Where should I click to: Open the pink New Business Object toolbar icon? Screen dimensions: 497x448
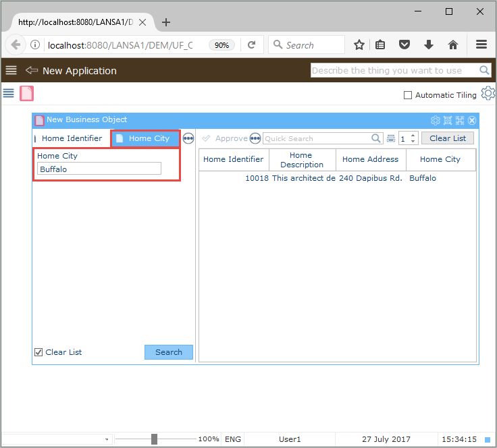[x=26, y=93]
